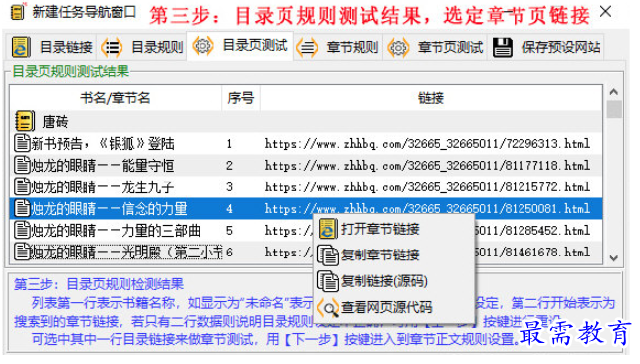The image size is (640, 364).
Task: Open the 章节页测试 tab
Action: click(x=436, y=47)
